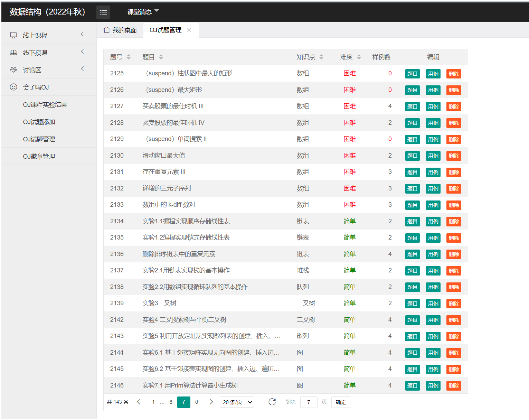Screen dimensions: 529x420
Task: Delete question 2127 with 删除 button
Action: [454, 106]
